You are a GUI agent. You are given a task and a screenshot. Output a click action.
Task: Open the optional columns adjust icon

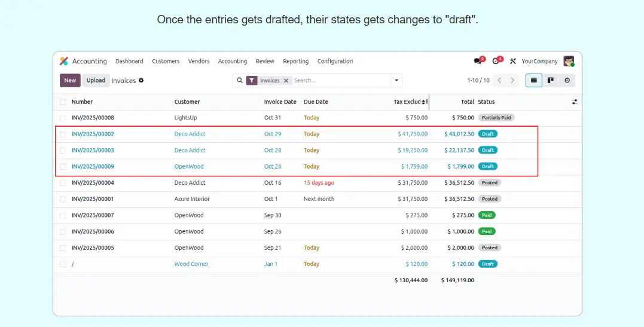click(x=574, y=102)
